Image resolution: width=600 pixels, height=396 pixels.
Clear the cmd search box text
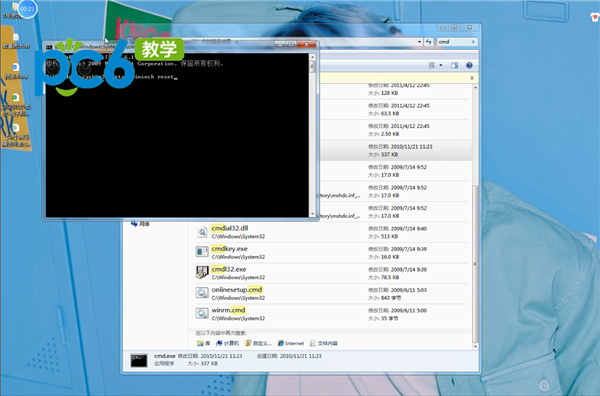473,42
